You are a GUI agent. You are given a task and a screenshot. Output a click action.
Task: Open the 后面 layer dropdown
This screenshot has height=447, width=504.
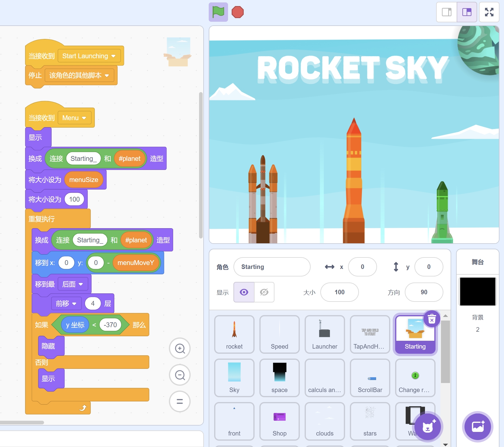click(81, 284)
